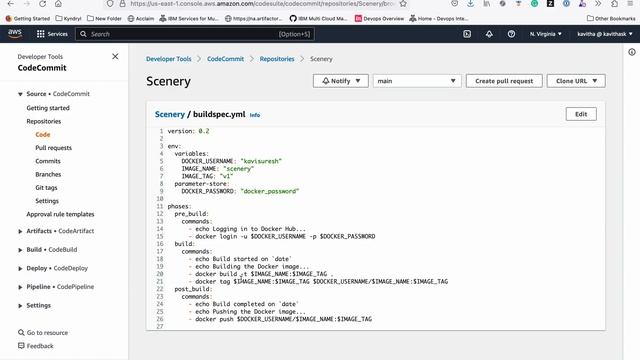Click the browser back arrow

[x=11, y=4]
